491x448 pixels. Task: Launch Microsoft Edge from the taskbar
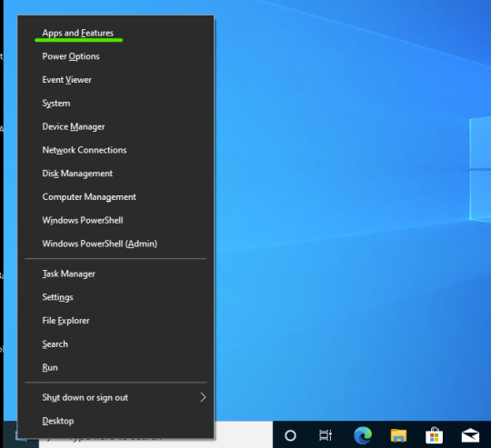tap(363, 435)
